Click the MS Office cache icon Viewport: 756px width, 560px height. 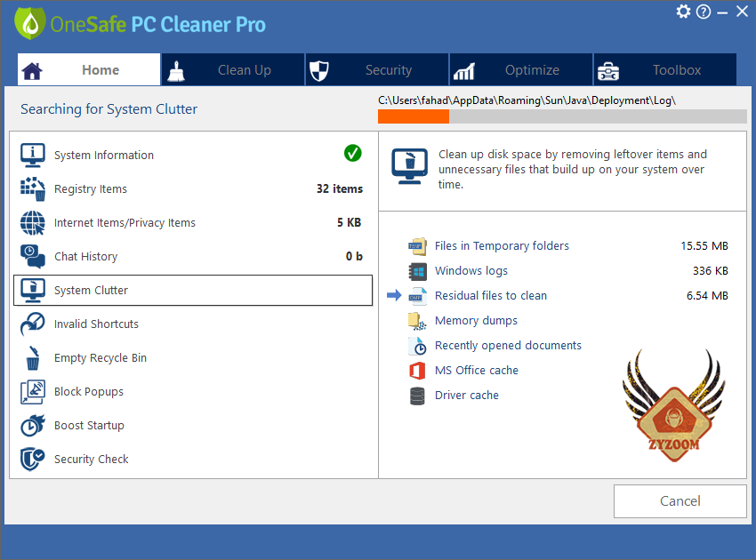click(x=417, y=371)
